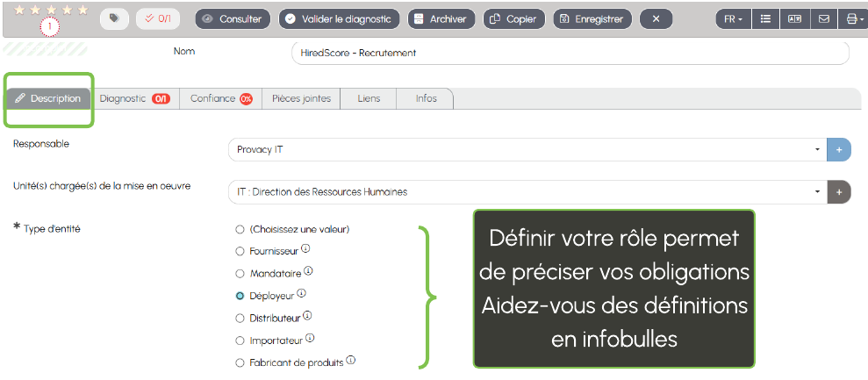Switch to the Diagnostic tab
The height and width of the screenshot is (380, 868).
point(133,98)
